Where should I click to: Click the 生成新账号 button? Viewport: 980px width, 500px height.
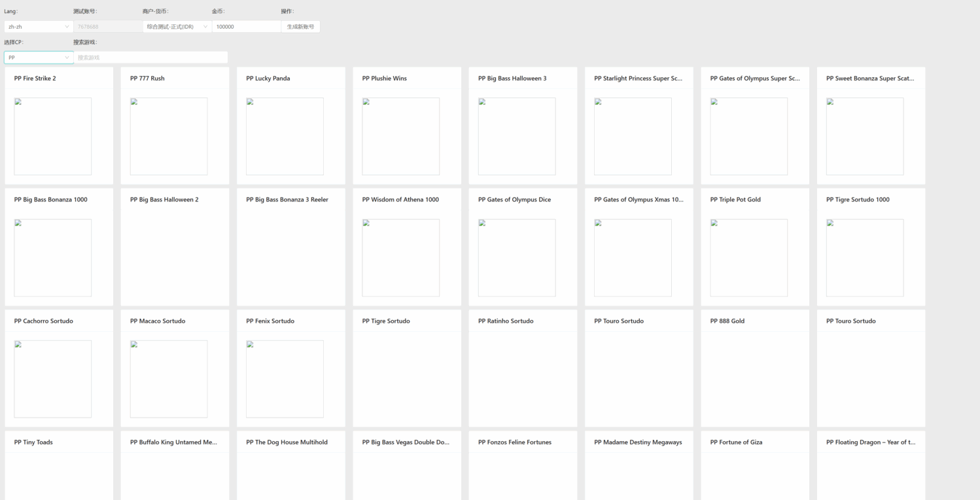coord(300,27)
